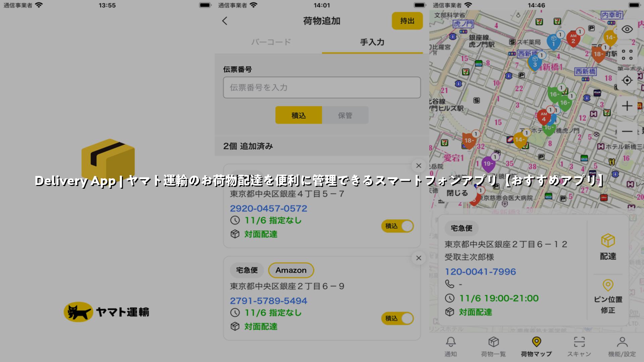The width and height of the screenshot is (644, 362).
Task: Tap the blue pin numbered 3
Action: [x=535, y=63]
